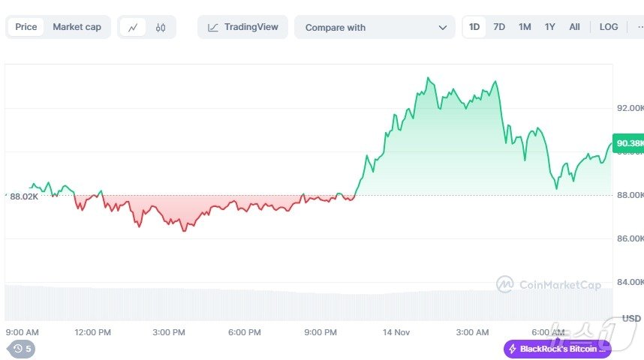Switch to Market cap view
This screenshot has width=644, height=360.
pyautogui.click(x=77, y=27)
